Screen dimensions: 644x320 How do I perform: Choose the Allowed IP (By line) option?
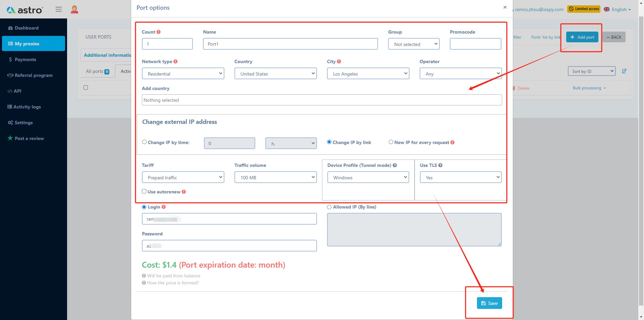tap(329, 207)
